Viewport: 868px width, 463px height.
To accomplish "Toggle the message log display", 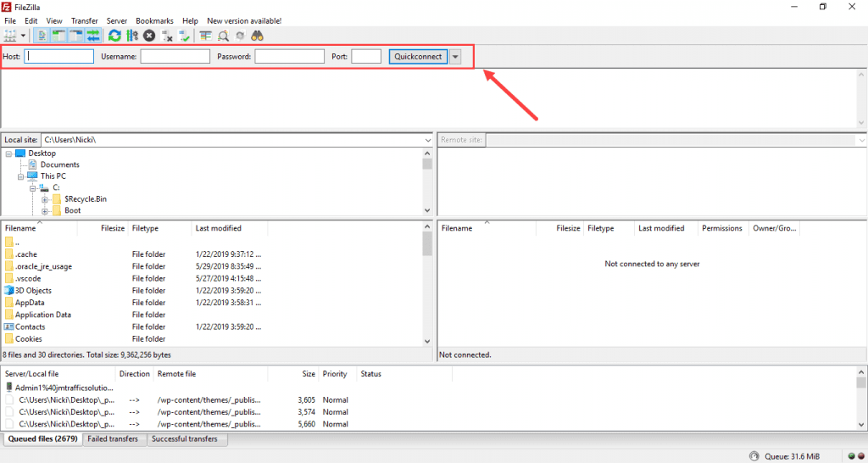I will [42, 36].
